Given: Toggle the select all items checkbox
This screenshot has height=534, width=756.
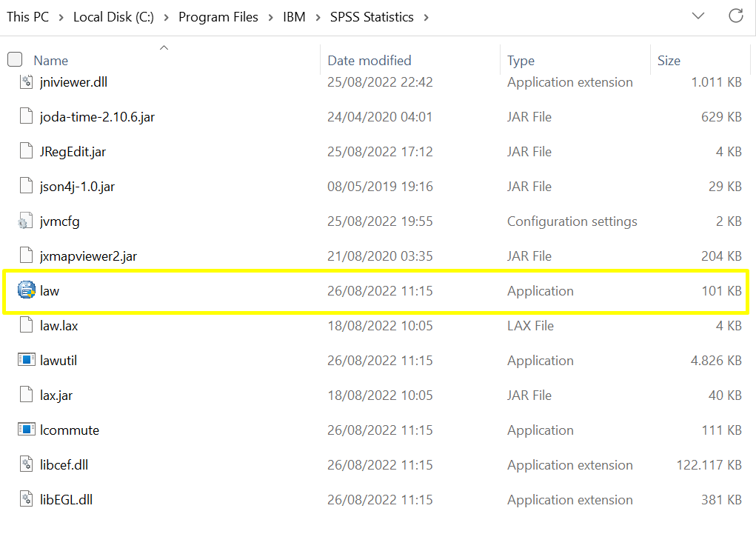Looking at the screenshot, I should (15, 60).
